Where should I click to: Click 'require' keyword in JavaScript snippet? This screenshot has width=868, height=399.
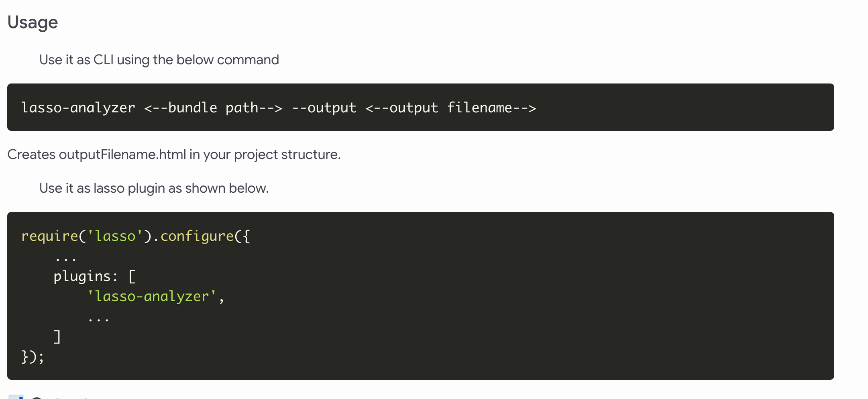coord(49,236)
